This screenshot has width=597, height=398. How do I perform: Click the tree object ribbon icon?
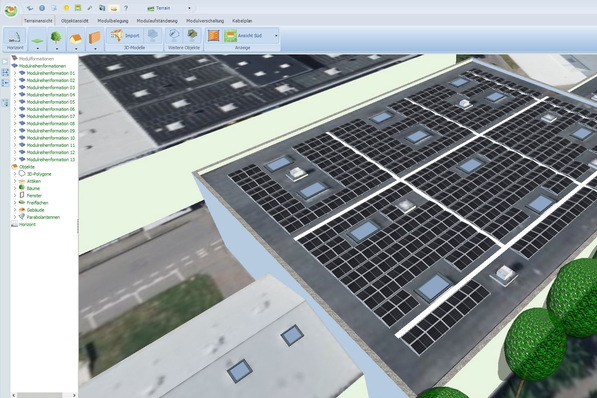click(56, 37)
